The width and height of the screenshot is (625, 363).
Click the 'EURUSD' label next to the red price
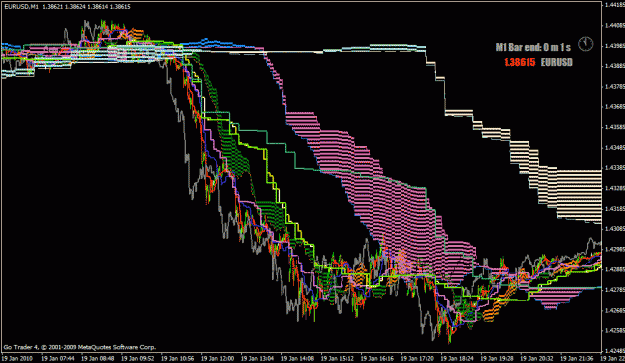click(556, 62)
